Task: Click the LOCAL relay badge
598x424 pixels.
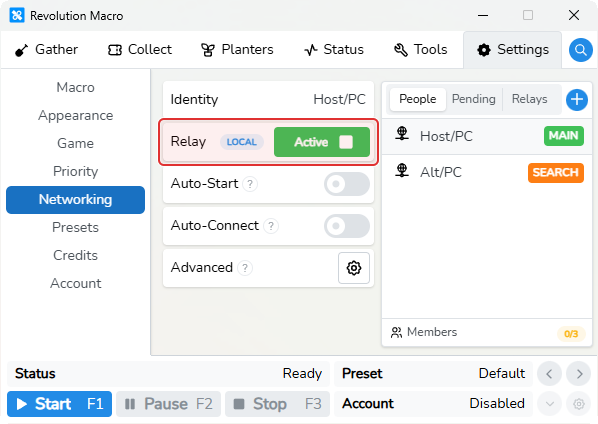Action: [x=242, y=142]
